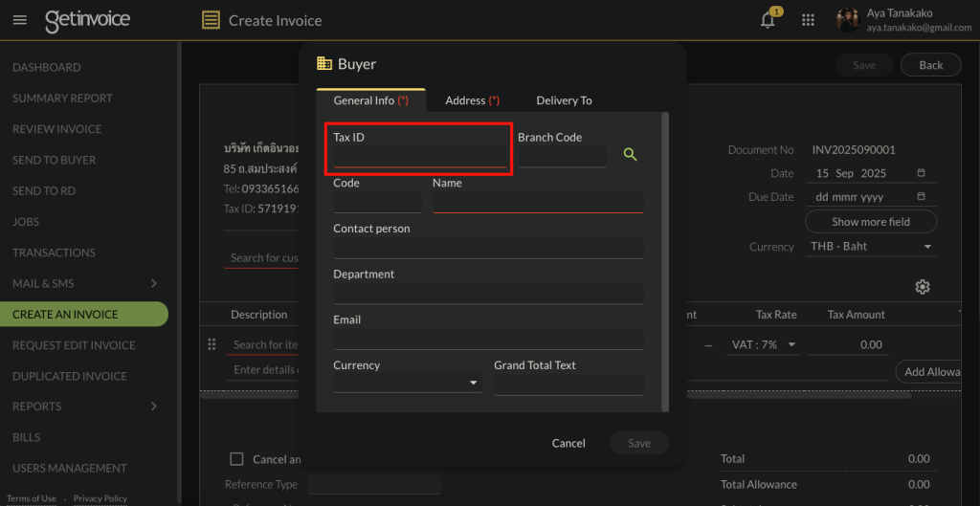Open the table settings gear icon
This screenshot has height=506, width=980.
click(923, 287)
